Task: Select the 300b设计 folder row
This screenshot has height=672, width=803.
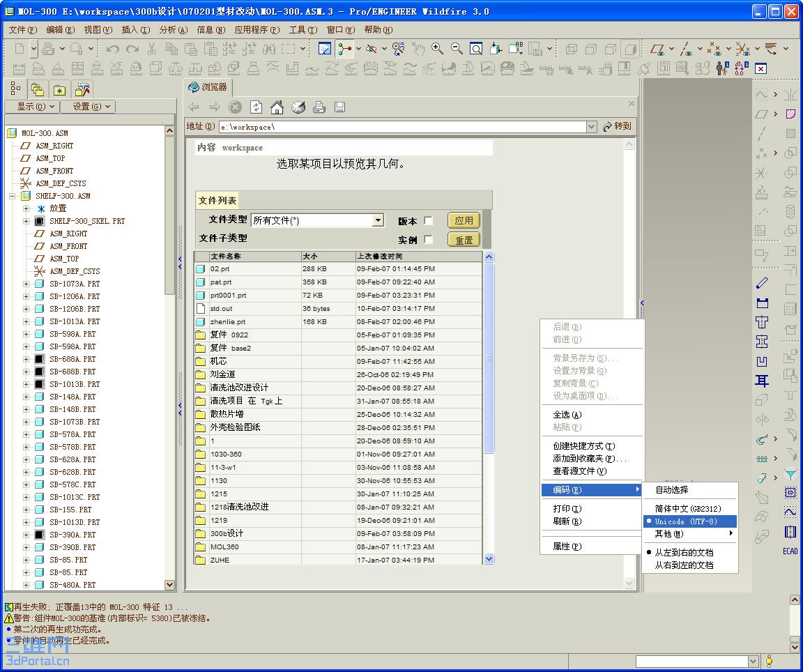Action: tap(338, 534)
